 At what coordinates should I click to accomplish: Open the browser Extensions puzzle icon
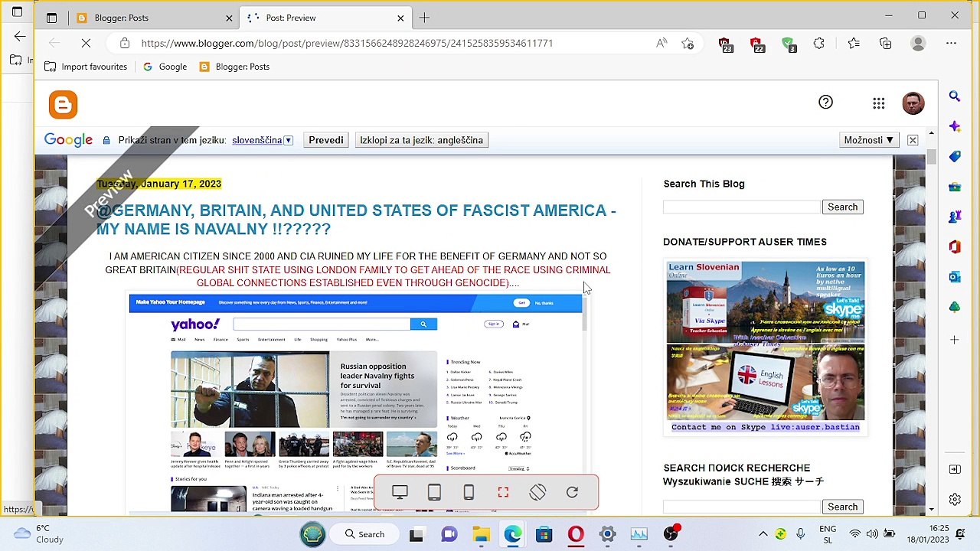[x=819, y=44]
